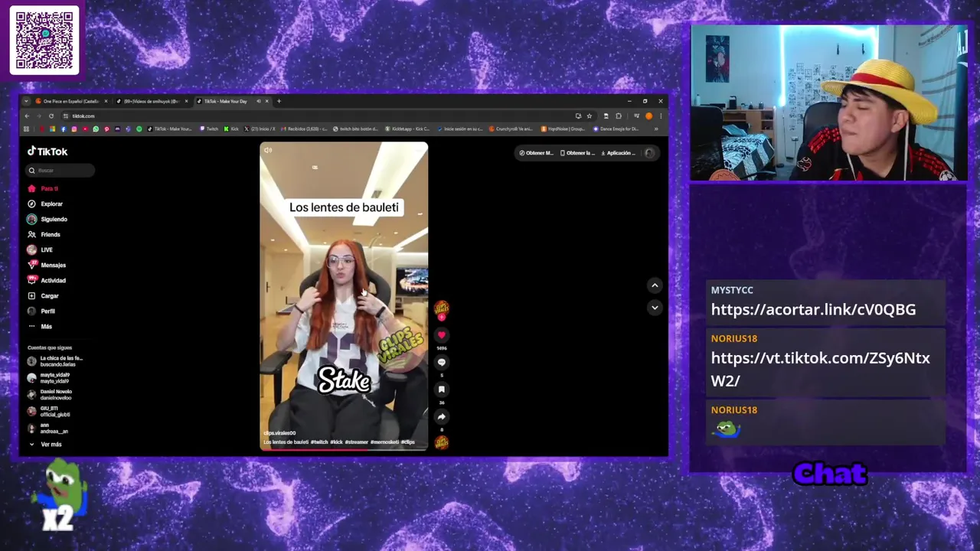This screenshot has height=551, width=980.
Task: Click the spinning sound disc icon
Action: click(x=442, y=442)
